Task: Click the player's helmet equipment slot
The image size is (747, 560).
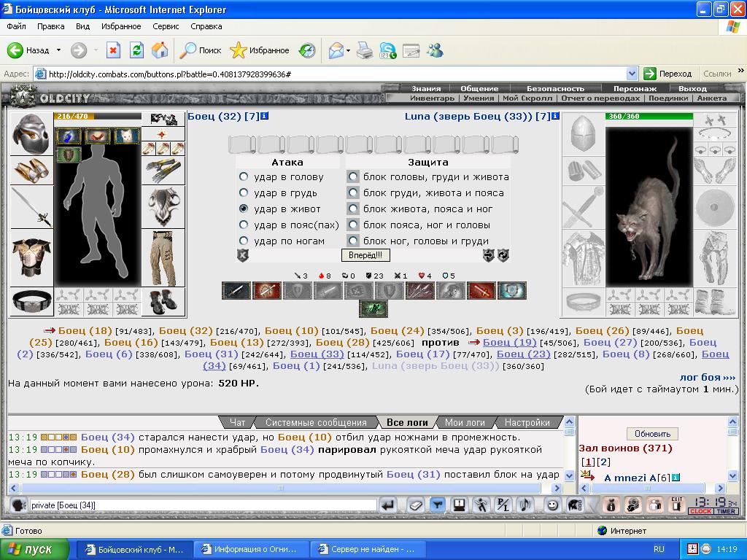Action: click(31, 134)
